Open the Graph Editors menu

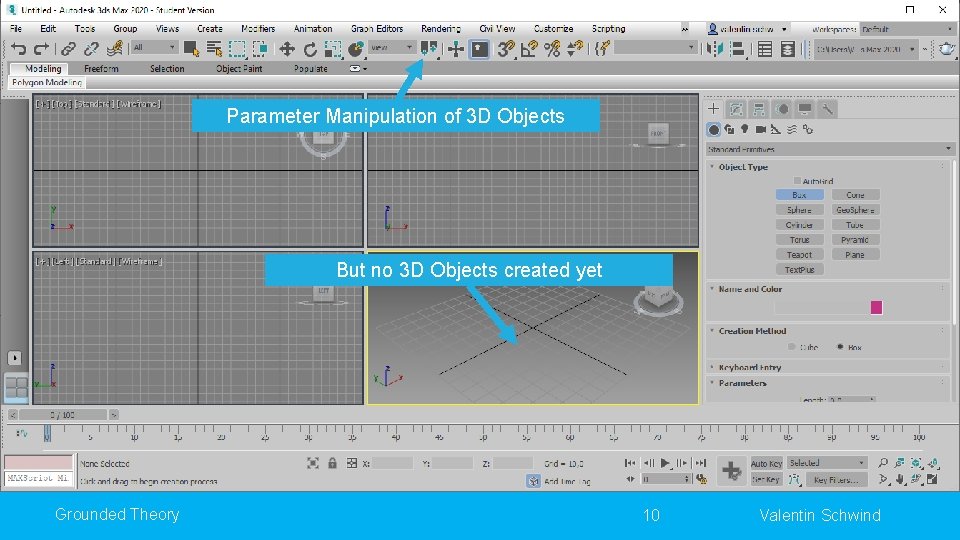click(377, 29)
